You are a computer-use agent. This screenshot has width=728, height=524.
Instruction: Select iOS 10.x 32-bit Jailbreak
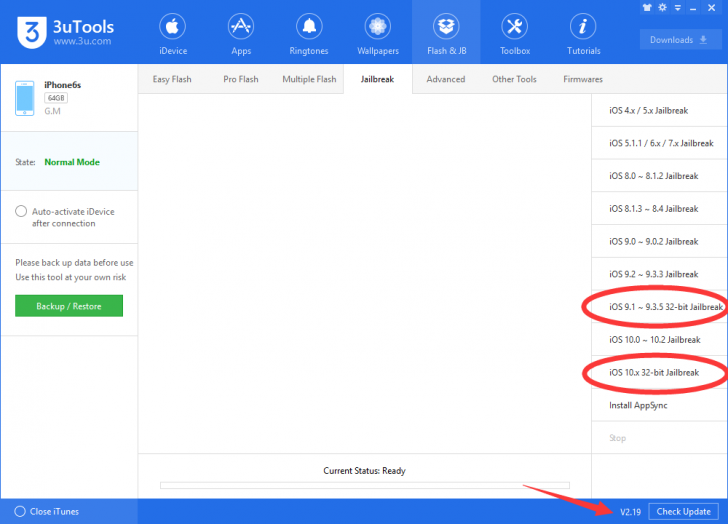click(659, 373)
